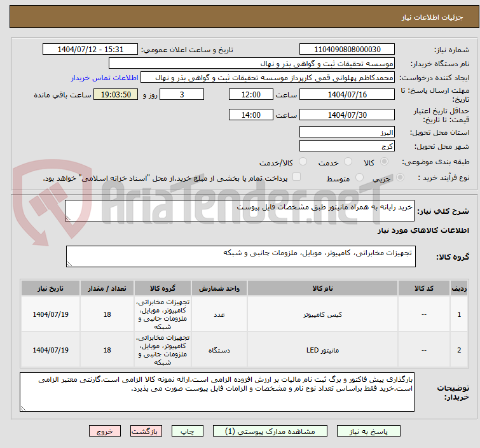This screenshot has width=480, height=448.
Task: Click the اطلاعات کالاهای مورد نیاز heading
Action: point(423,230)
